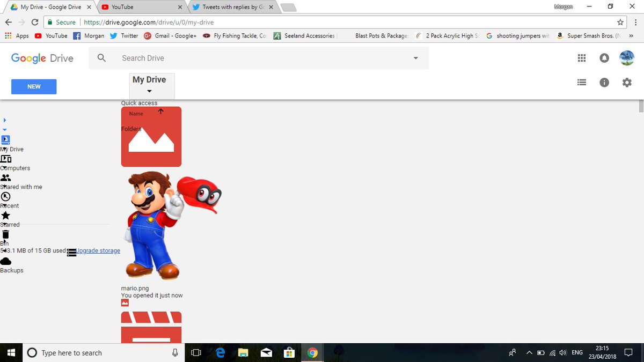Switch to Tweets with replies tab
This screenshot has width=644, height=362.
(232, 7)
